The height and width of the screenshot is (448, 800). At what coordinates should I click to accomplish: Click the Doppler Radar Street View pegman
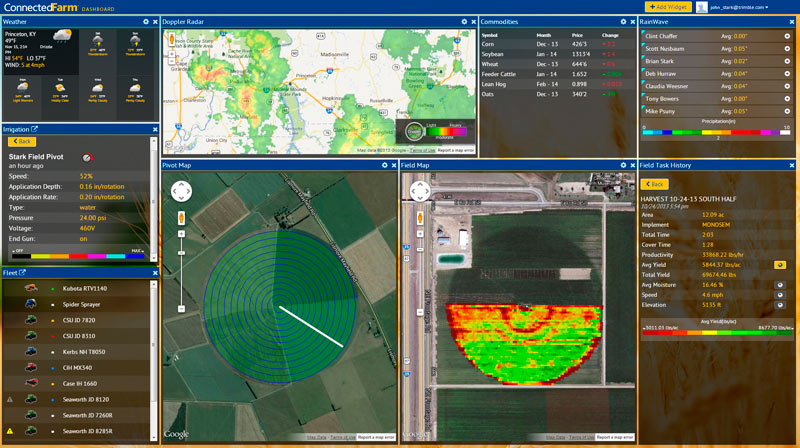point(172,39)
